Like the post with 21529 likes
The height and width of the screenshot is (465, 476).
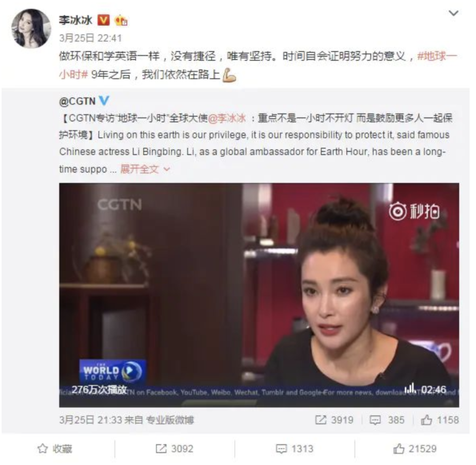click(415, 449)
